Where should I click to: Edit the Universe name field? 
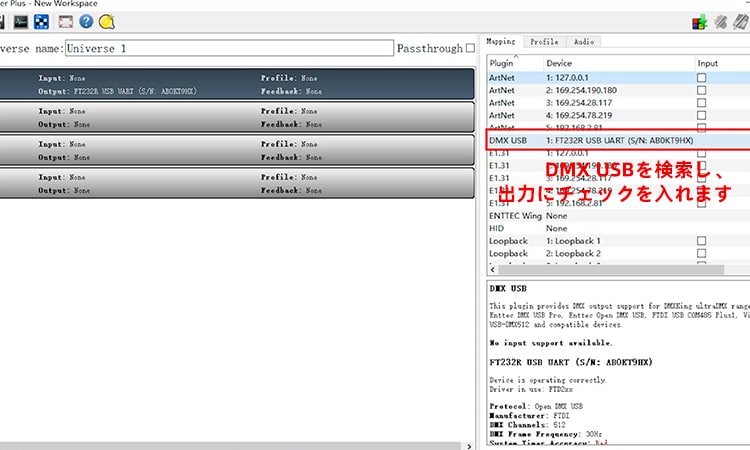[229, 48]
